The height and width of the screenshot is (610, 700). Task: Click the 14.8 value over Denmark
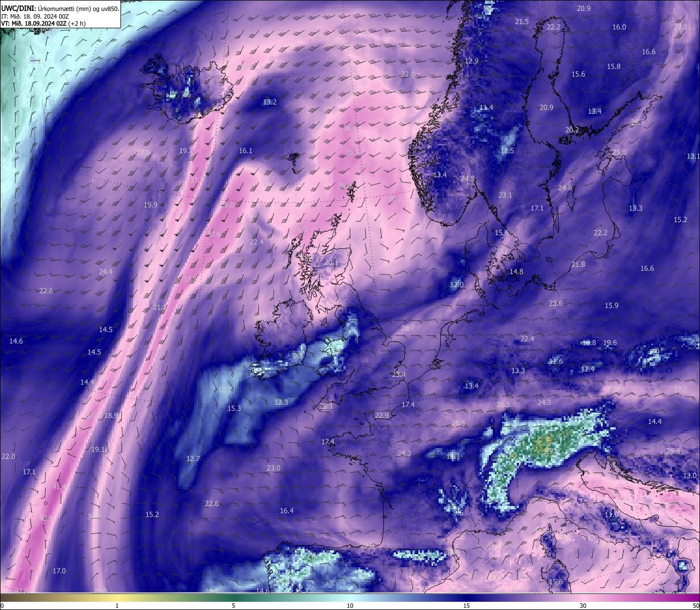pyautogui.click(x=516, y=272)
